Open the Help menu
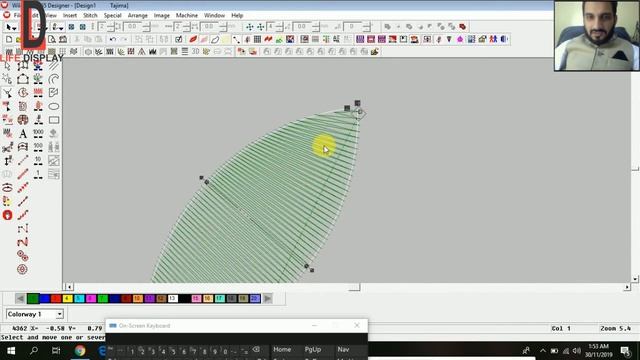This screenshot has width=640, height=360. tap(237, 16)
